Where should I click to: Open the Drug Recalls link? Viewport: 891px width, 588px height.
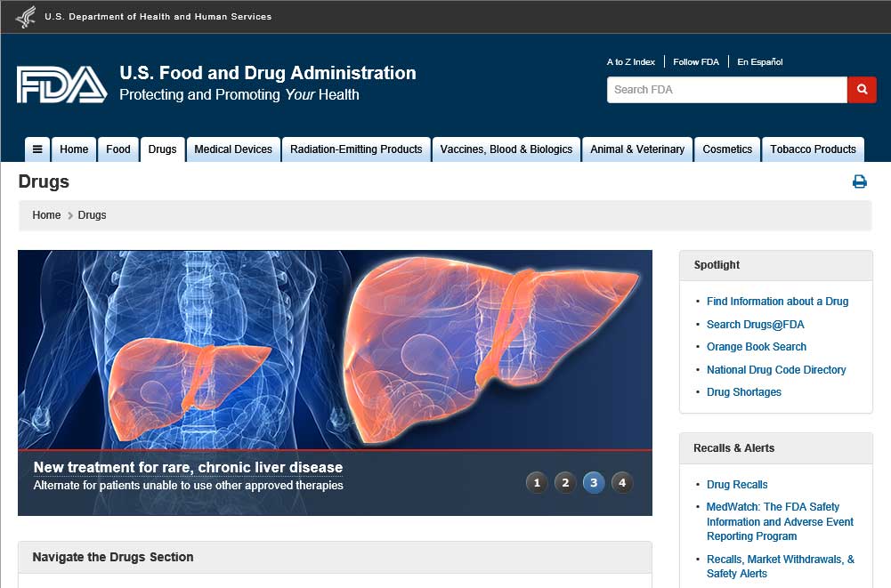[736, 485]
